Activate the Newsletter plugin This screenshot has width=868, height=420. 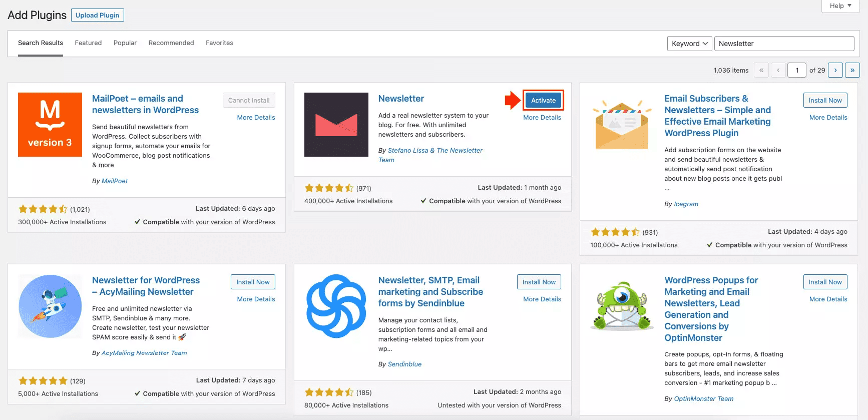543,100
